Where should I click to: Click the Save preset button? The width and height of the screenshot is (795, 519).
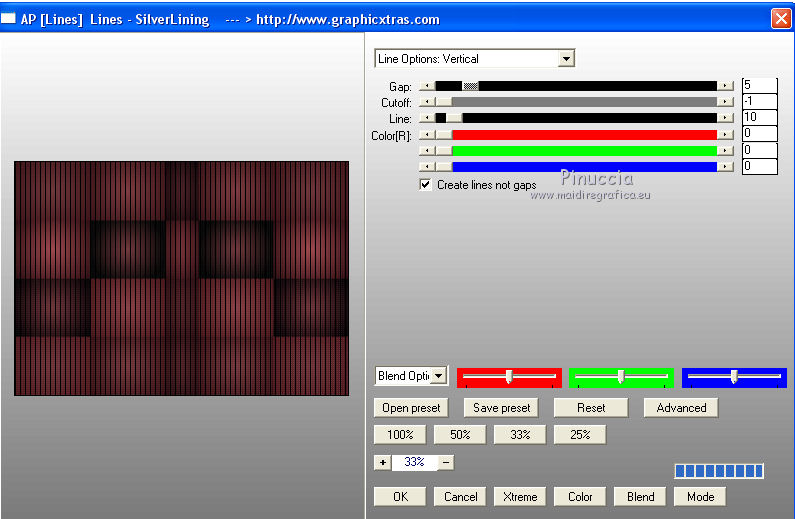(501, 408)
